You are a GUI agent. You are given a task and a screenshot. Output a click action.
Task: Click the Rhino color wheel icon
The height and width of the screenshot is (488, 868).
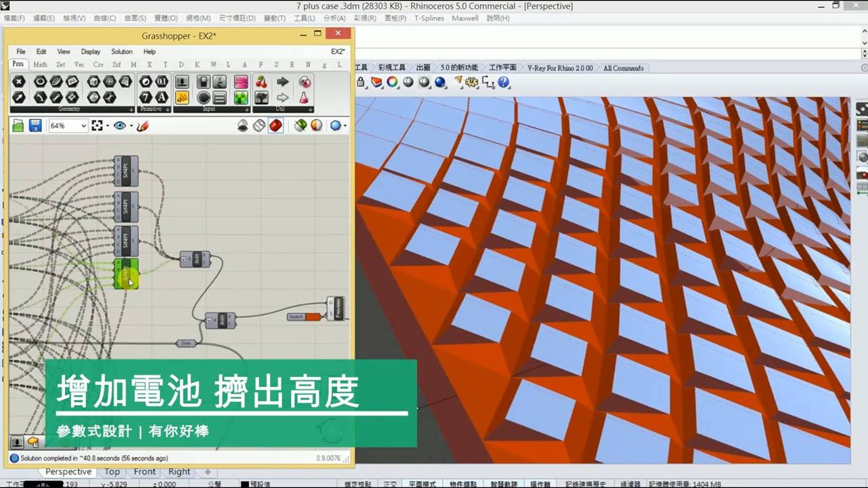tap(393, 82)
